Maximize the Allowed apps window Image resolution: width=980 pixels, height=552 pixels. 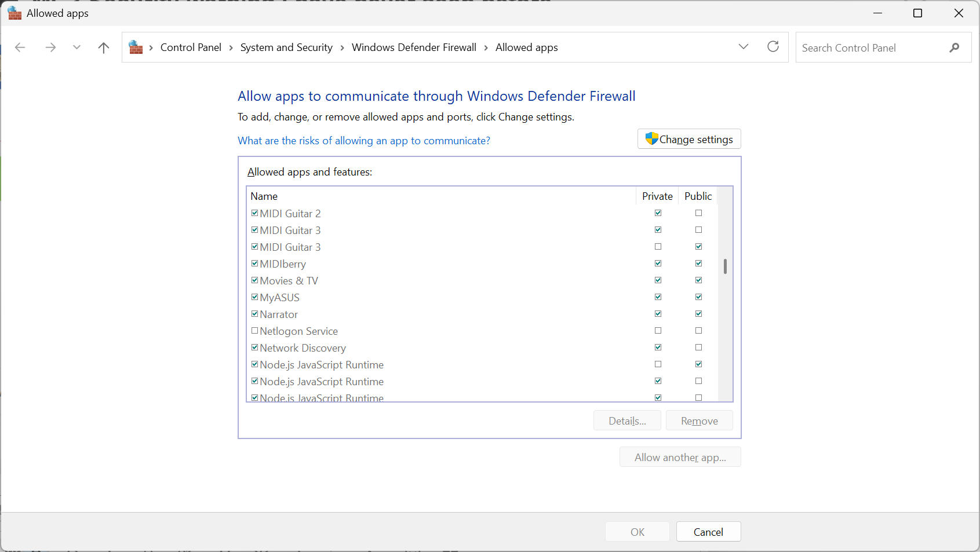[x=917, y=13]
